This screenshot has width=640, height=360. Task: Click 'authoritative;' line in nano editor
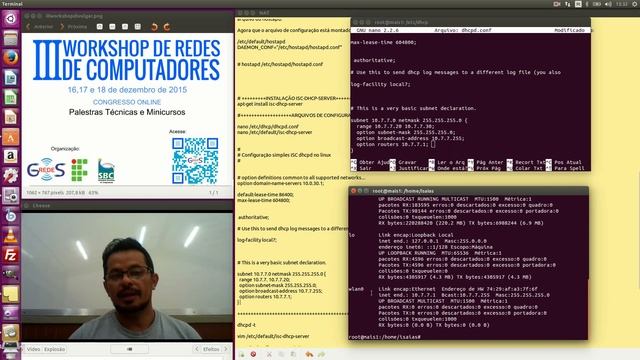pyautogui.click(x=374, y=60)
